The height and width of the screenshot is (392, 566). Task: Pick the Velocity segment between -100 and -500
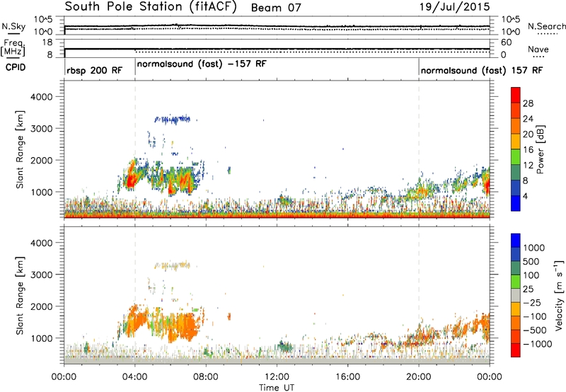tap(516, 323)
